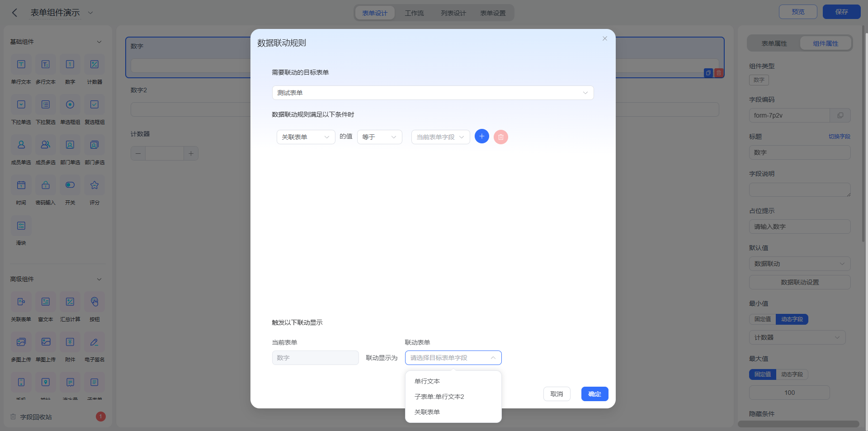
Task: Select the 关联表单 advanced component icon
Action: [21, 302]
